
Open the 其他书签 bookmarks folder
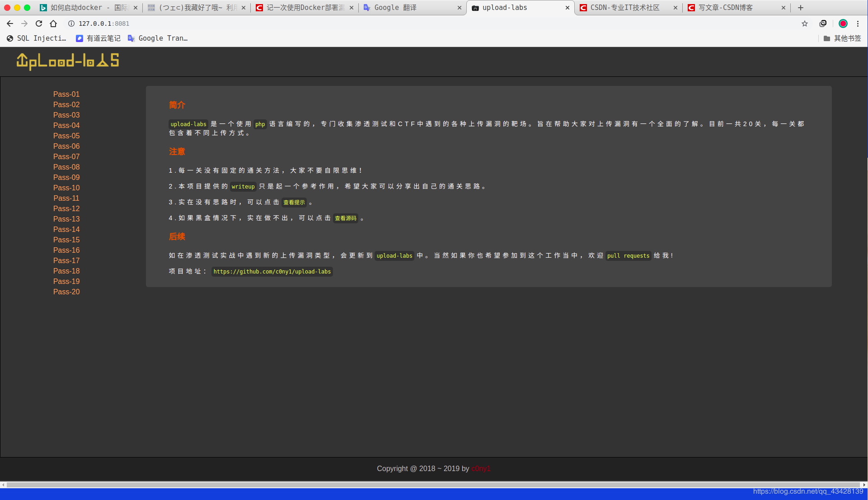[842, 38]
